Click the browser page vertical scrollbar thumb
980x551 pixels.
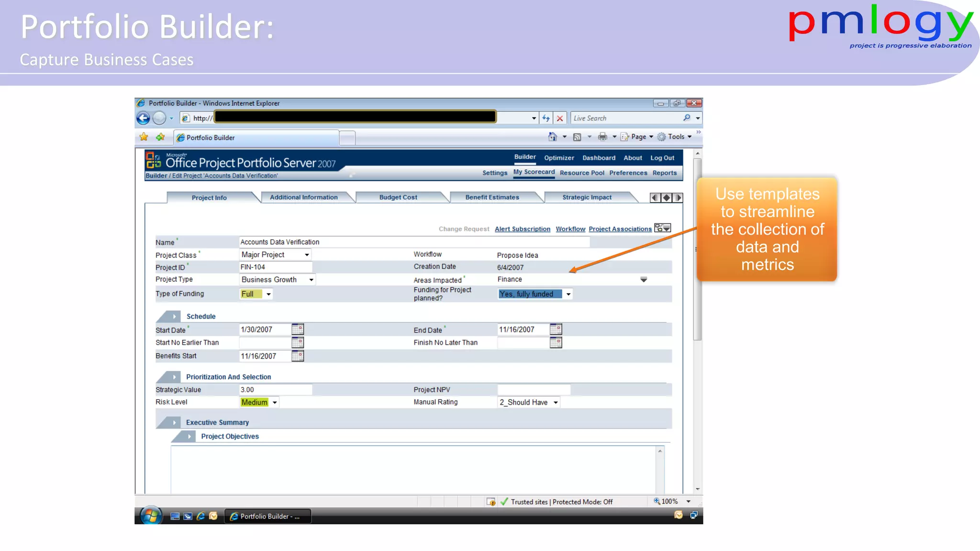pyautogui.click(x=698, y=249)
